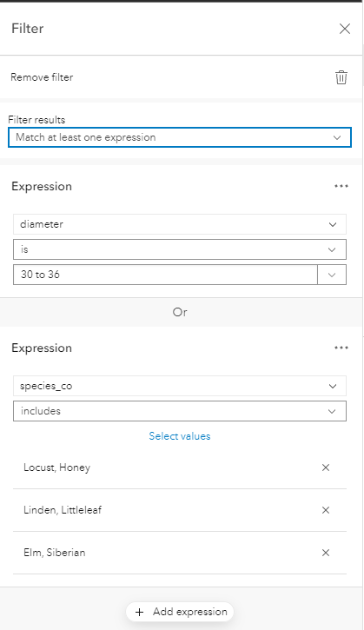
Task: Select the Locust, Honey list item
Action: point(180,468)
